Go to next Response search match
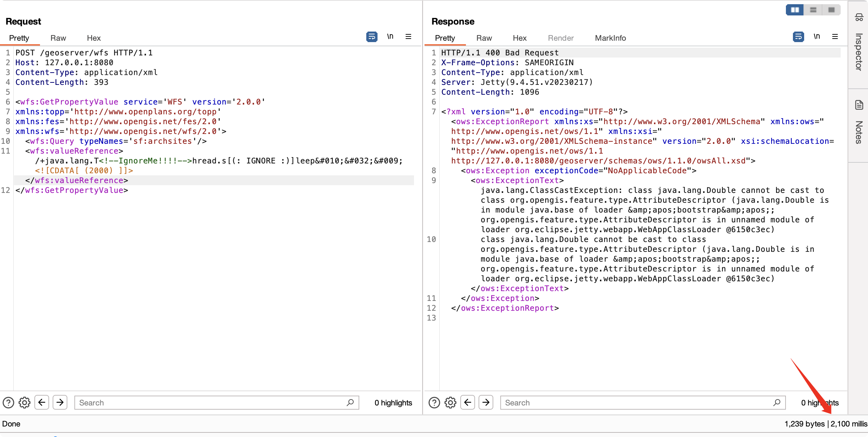 (x=486, y=402)
